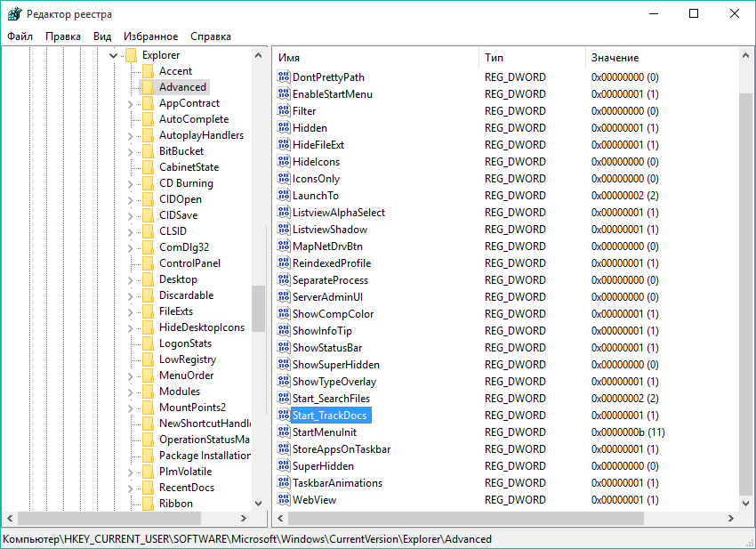Click the folder icon for RecentDocs
The image size is (756, 549).
point(148,488)
